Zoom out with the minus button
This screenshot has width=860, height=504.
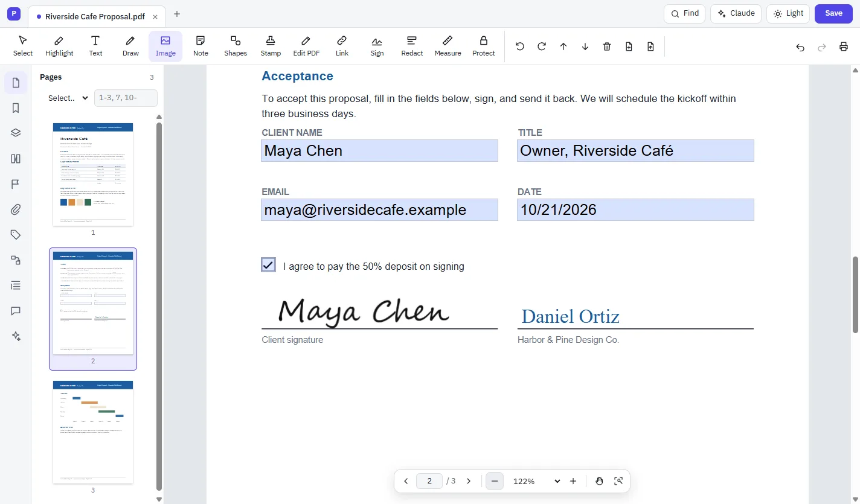495,481
